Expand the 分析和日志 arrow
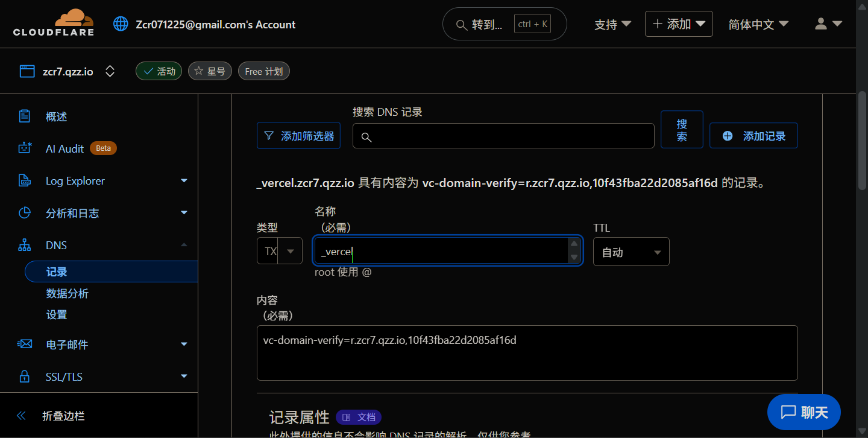The height and width of the screenshot is (438, 868). point(184,212)
